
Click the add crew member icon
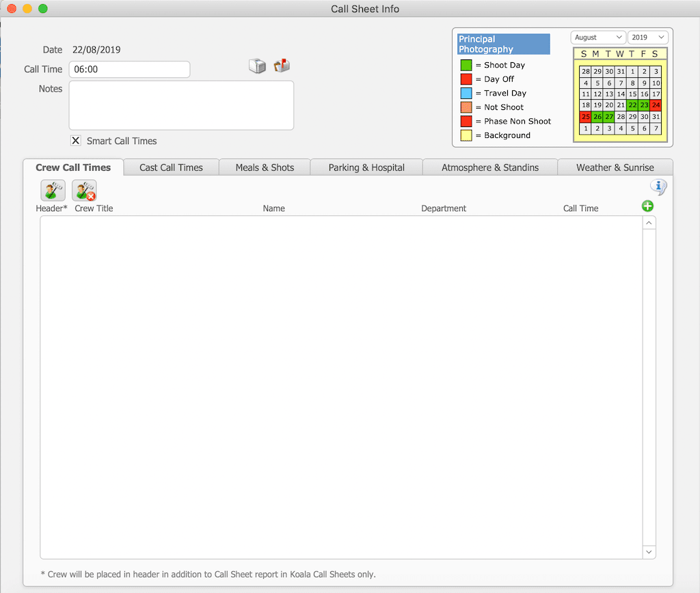click(x=53, y=191)
